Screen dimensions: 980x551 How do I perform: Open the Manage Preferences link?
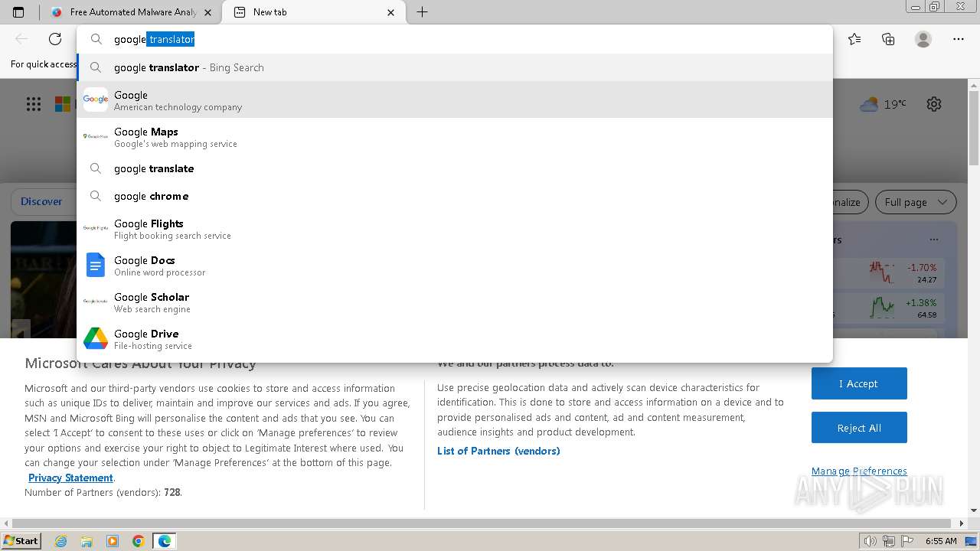coord(859,471)
